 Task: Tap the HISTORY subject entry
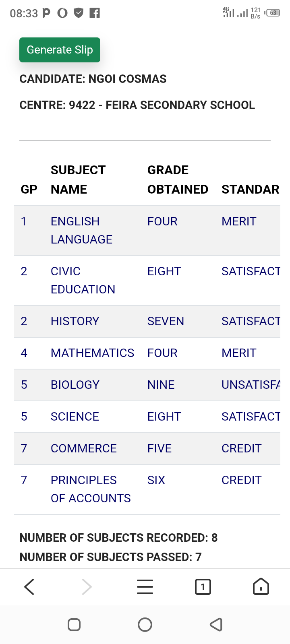75,321
